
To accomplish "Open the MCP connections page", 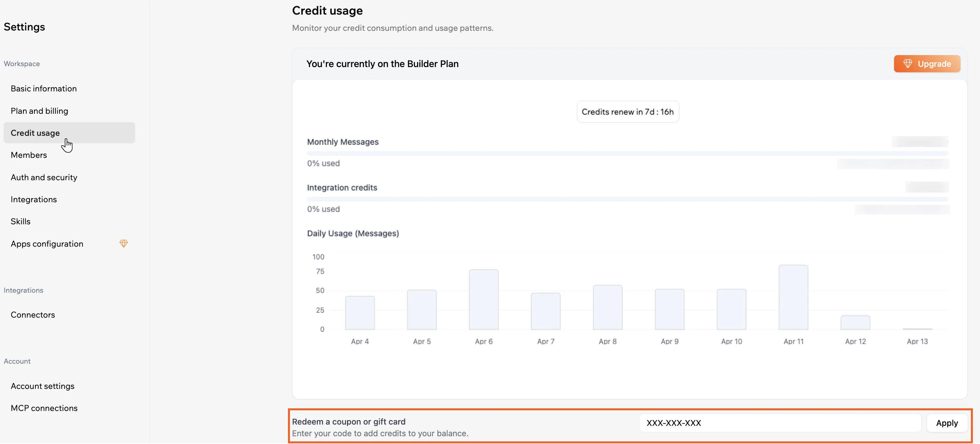I will pos(44,408).
